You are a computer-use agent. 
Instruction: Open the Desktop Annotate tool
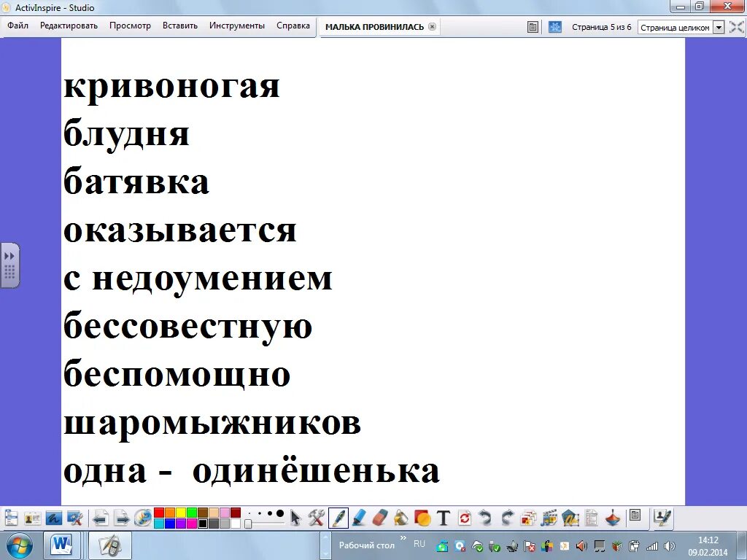click(x=54, y=518)
